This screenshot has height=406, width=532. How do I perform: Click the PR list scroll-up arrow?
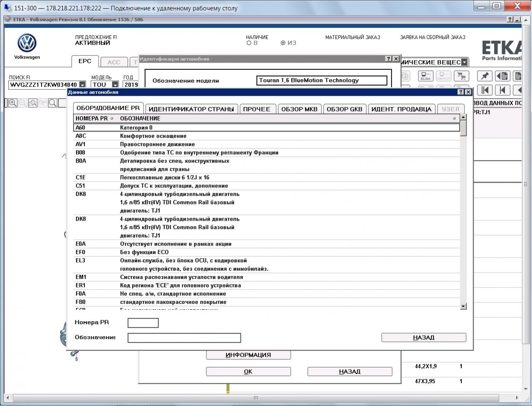point(463,118)
